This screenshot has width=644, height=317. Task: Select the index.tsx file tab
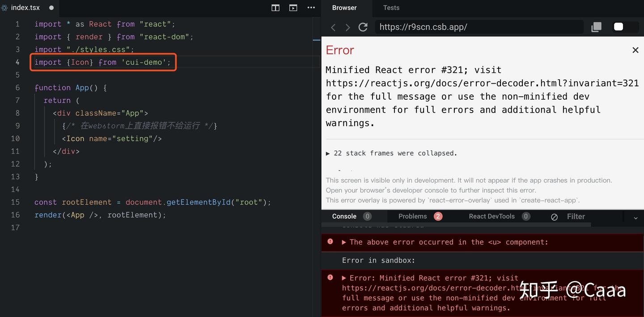pyautogui.click(x=25, y=7)
